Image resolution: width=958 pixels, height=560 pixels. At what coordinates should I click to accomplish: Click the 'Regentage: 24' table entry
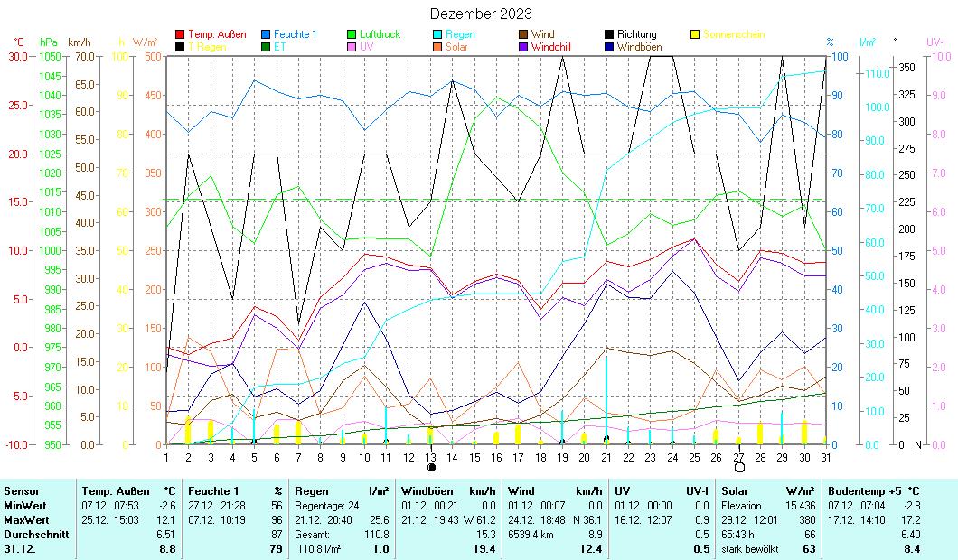tap(327, 506)
